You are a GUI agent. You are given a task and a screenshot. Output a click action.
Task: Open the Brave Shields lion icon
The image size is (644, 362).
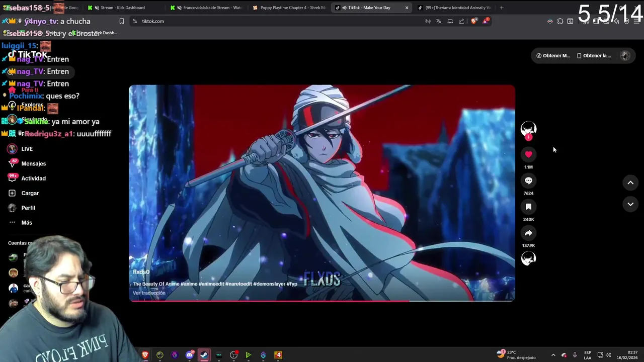tap(473, 21)
